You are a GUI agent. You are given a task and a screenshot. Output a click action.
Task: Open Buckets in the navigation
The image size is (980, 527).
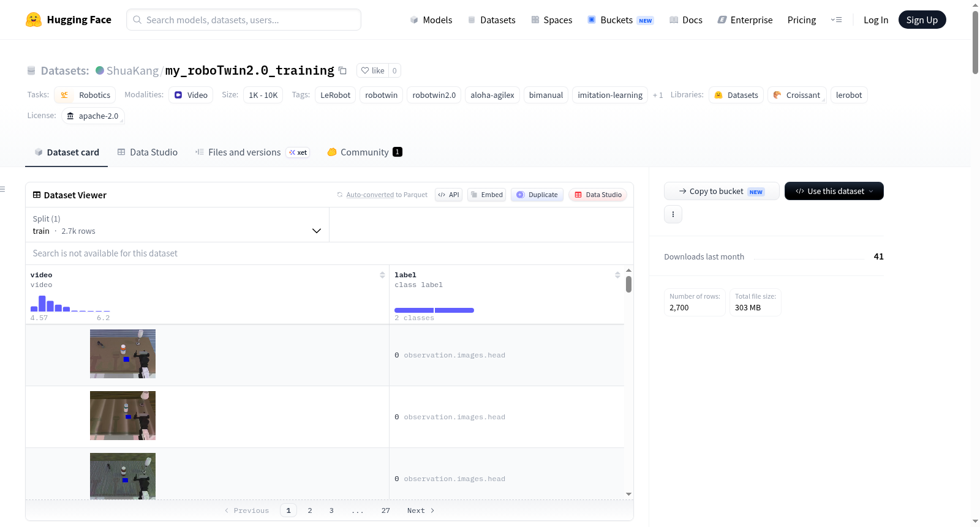[620, 20]
